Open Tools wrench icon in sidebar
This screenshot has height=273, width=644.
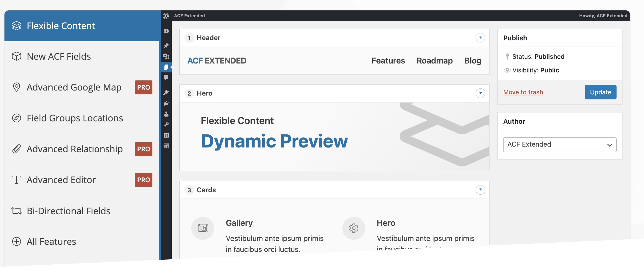click(x=166, y=125)
